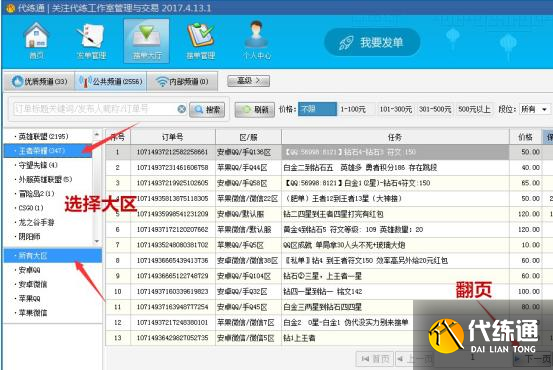Open the 首页 home icon

pyautogui.click(x=36, y=40)
